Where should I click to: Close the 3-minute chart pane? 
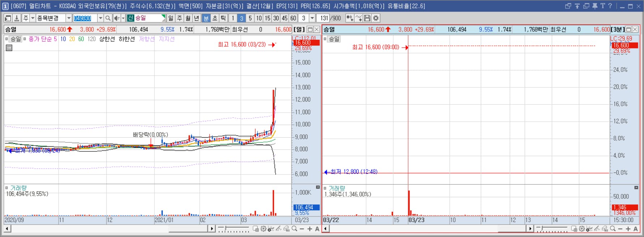pyautogui.click(x=635, y=30)
